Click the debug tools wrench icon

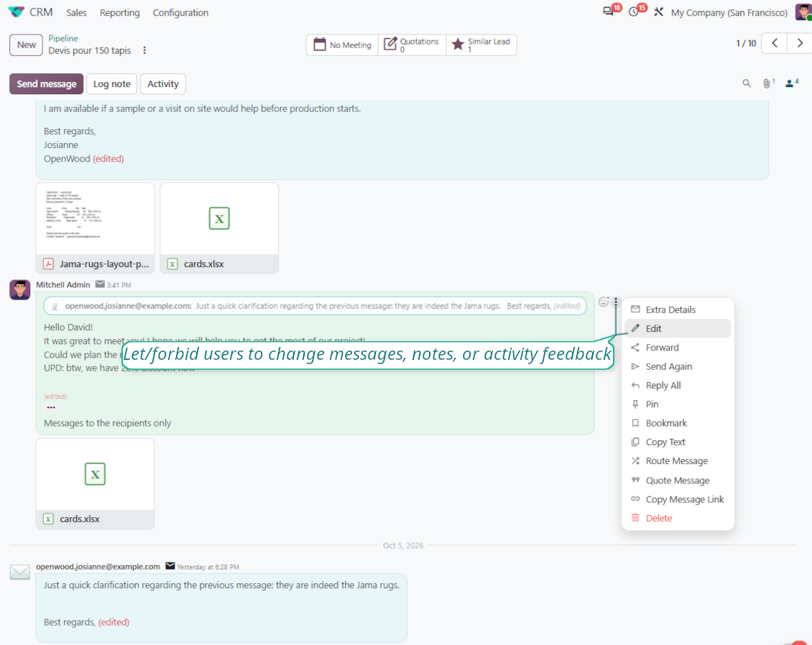click(x=658, y=12)
